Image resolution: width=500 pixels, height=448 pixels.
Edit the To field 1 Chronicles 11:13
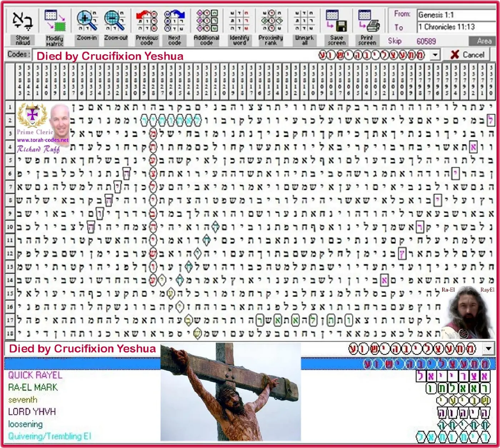(456, 27)
